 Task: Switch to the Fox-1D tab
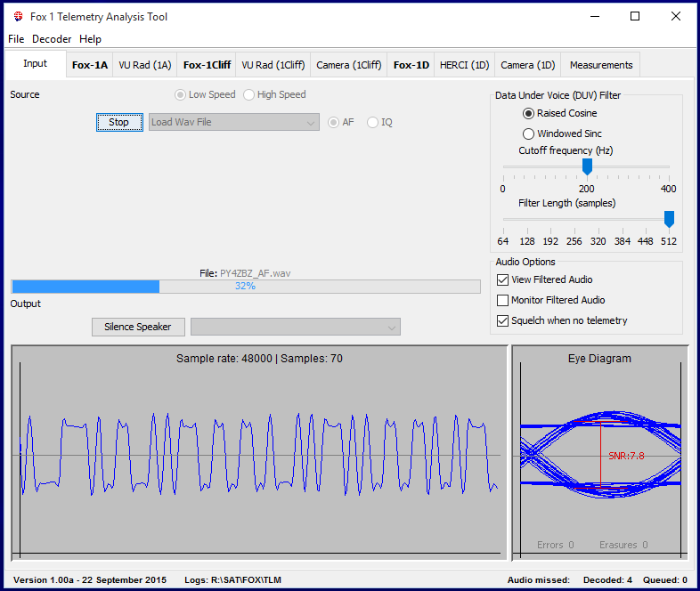tap(411, 65)
